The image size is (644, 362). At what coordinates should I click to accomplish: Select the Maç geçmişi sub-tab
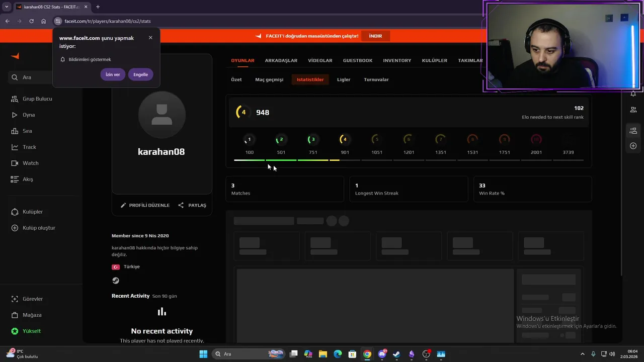tap(269, 79)
